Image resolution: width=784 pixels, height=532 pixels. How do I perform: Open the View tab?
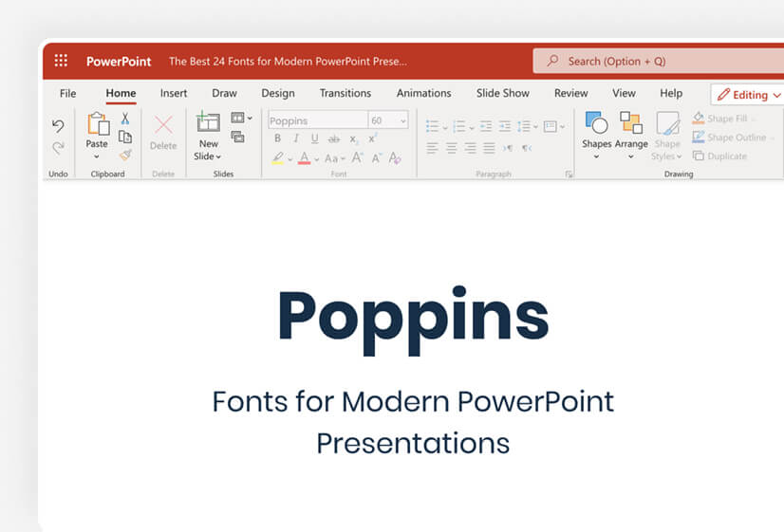click(x=624, y=94)
